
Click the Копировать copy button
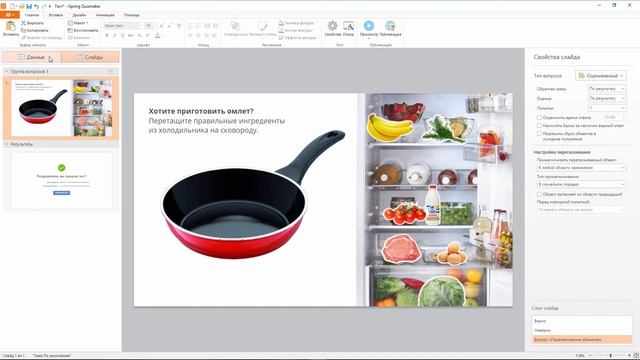[x=34, y=30]
